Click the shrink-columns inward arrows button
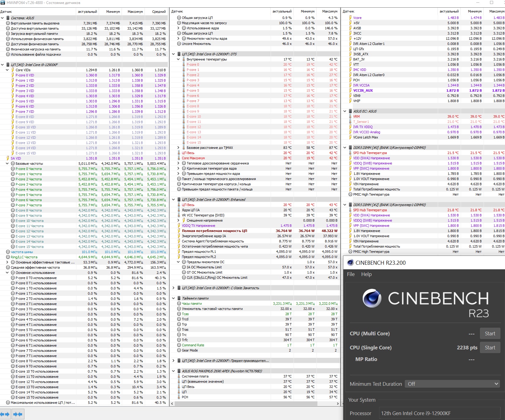 (x=18, y=414)
